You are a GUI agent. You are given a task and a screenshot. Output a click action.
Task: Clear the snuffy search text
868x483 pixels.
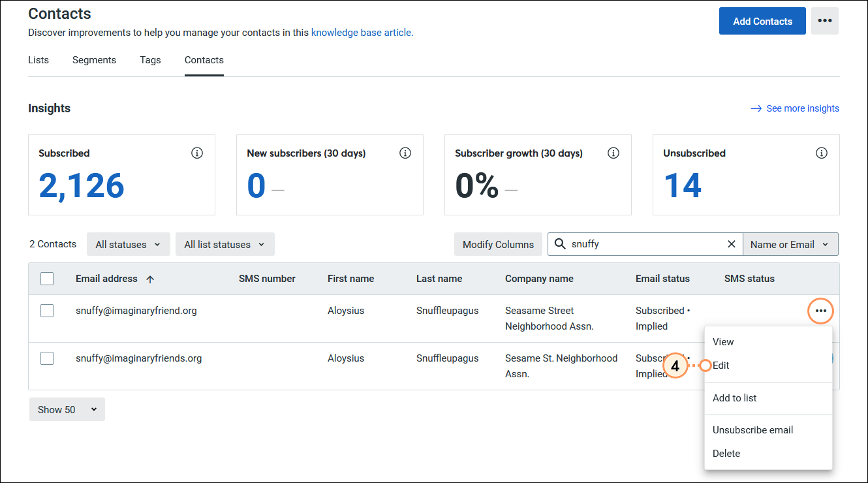point(732,244)
